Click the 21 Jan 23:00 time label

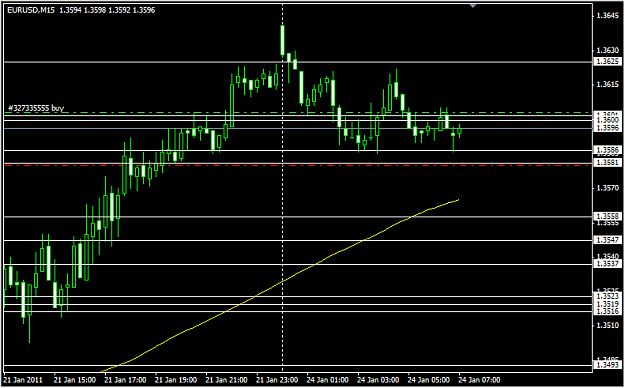pyautogui.click(x=277, y=380)
